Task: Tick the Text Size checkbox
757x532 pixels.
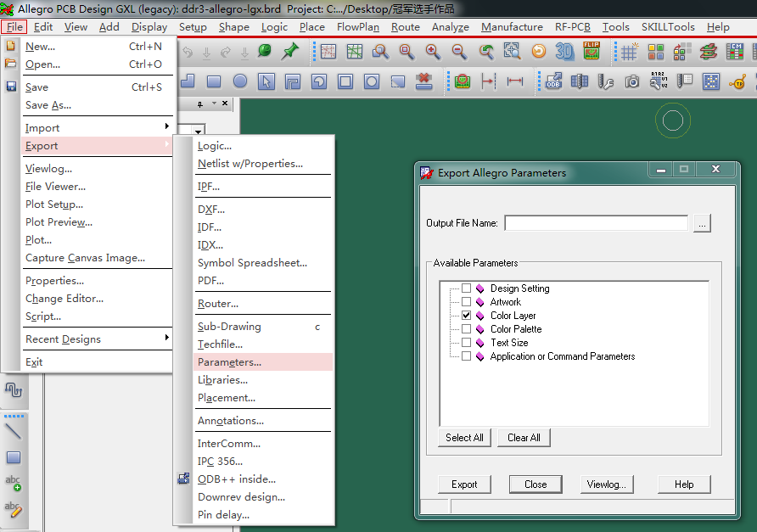Action: point(466,343)
